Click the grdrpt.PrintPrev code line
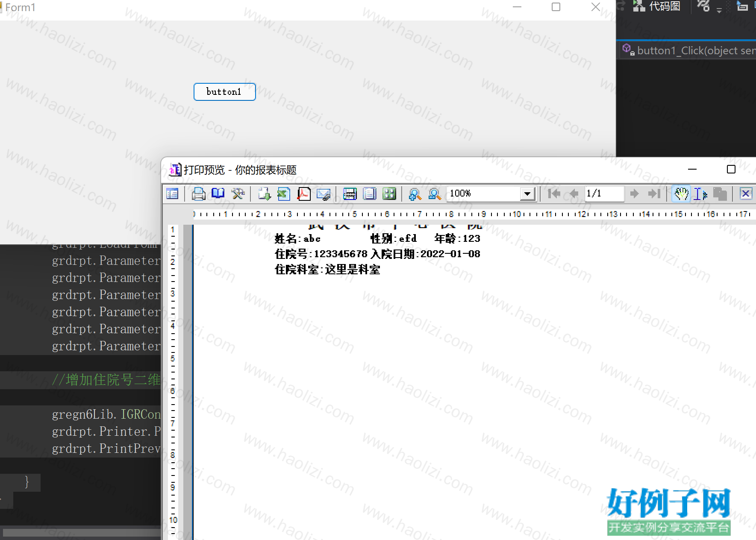Viewport: 756px width, 540px height. pos(106,449)
